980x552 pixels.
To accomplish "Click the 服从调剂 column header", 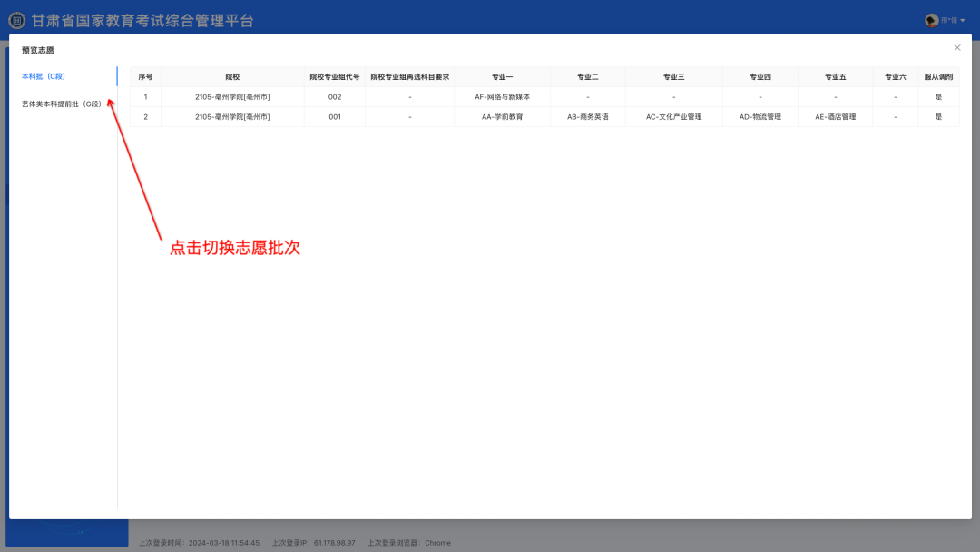I will (938, 76).
